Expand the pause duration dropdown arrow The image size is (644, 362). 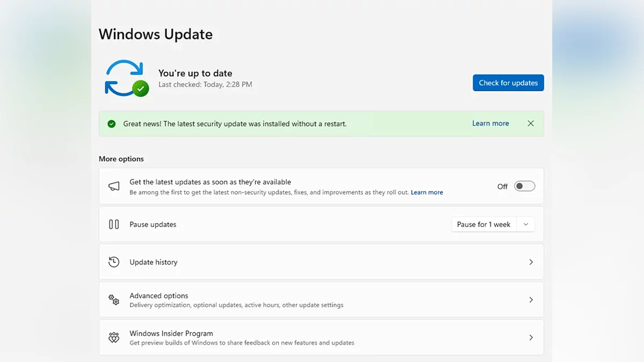(526, 225)
